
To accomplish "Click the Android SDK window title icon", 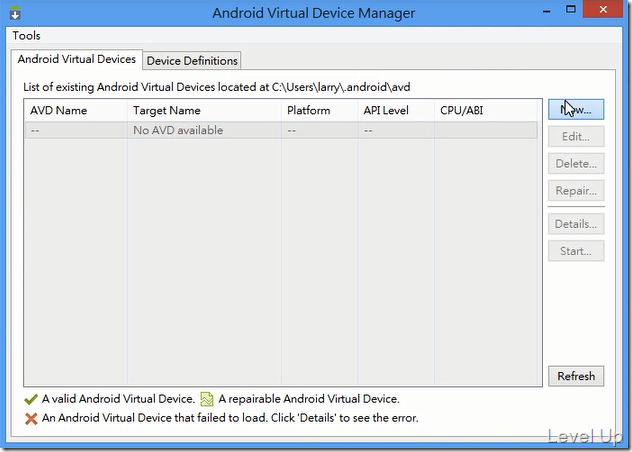I will point(15,13).
